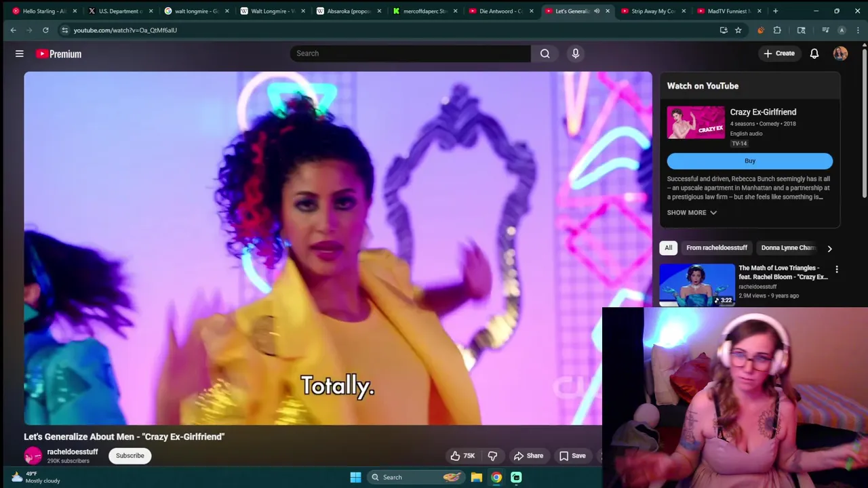Open Crazy Ex-Girlfriend show title
Image resolution: width=868 pixels, height=488 pixels.
(763, 113)
